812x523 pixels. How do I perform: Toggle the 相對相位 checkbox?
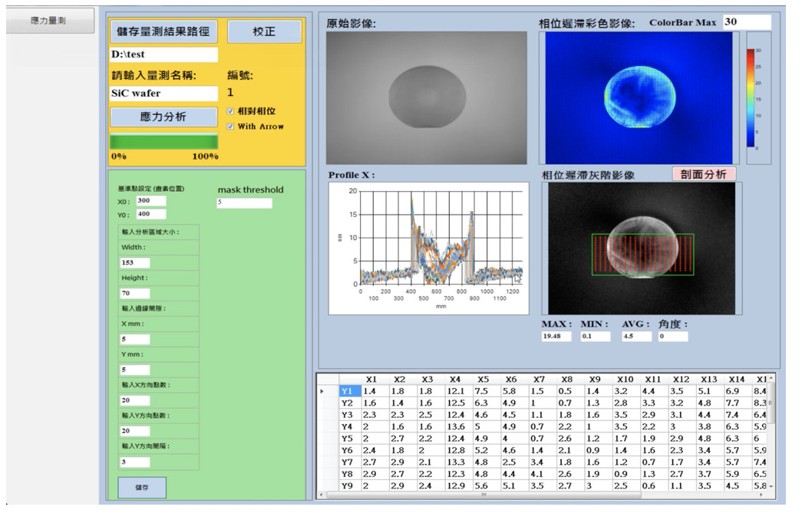tap(231, 111)
